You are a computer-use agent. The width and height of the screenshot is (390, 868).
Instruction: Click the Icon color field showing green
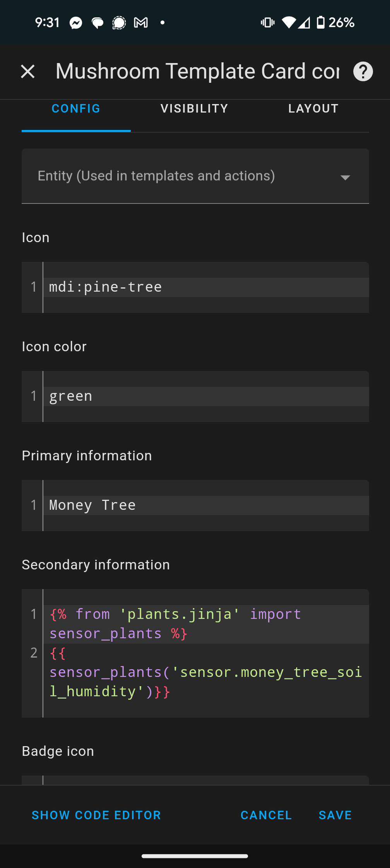tap(205, 396)
